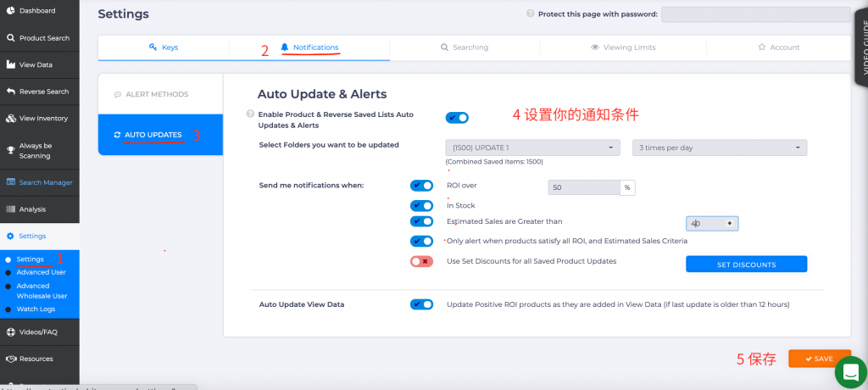The width and height of the screenshot is (868, 390).
Task: Click the Always be Scanning trophy icon
Action: click(10, 151)
